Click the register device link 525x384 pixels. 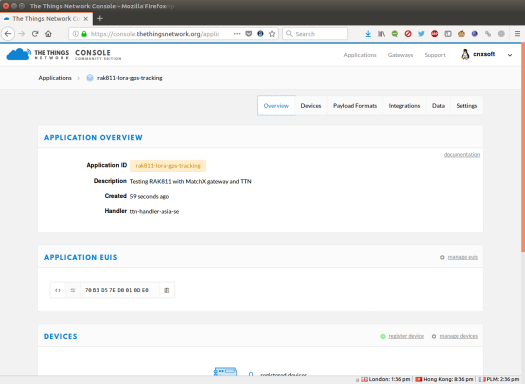(406, 336)
